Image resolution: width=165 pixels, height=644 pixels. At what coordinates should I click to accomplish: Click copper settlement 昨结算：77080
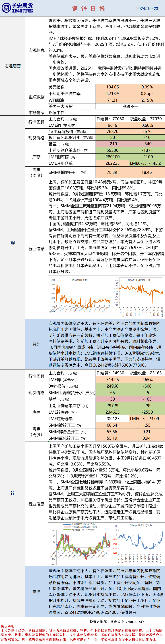click(x=110, y=119)
